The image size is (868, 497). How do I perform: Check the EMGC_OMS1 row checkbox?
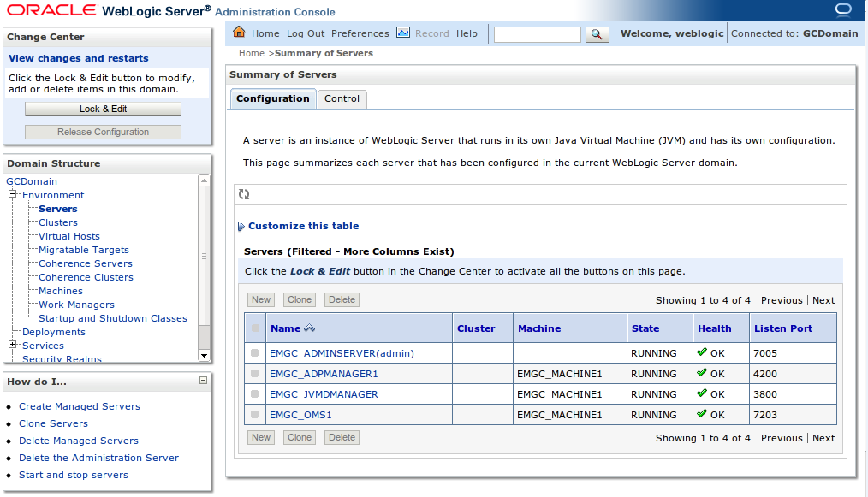coord(254,414)
